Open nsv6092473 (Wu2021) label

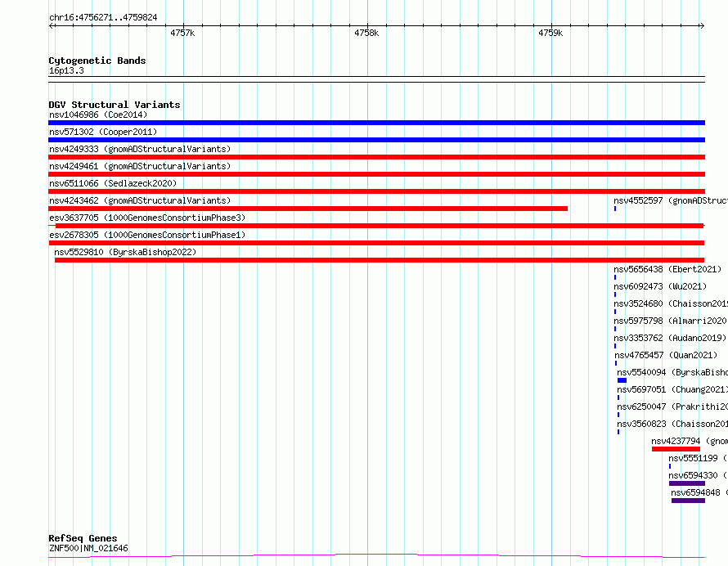click(x=660, y=286)
